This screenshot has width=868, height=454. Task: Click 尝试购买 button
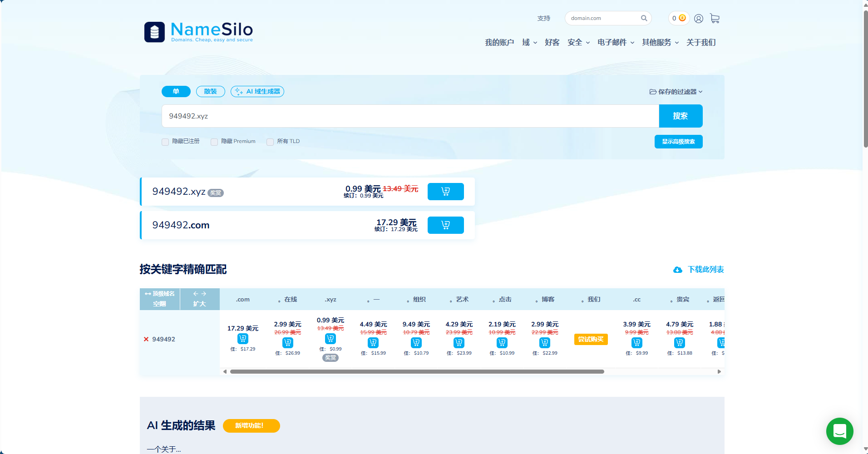pyautogui.click(x=591, y=339)
